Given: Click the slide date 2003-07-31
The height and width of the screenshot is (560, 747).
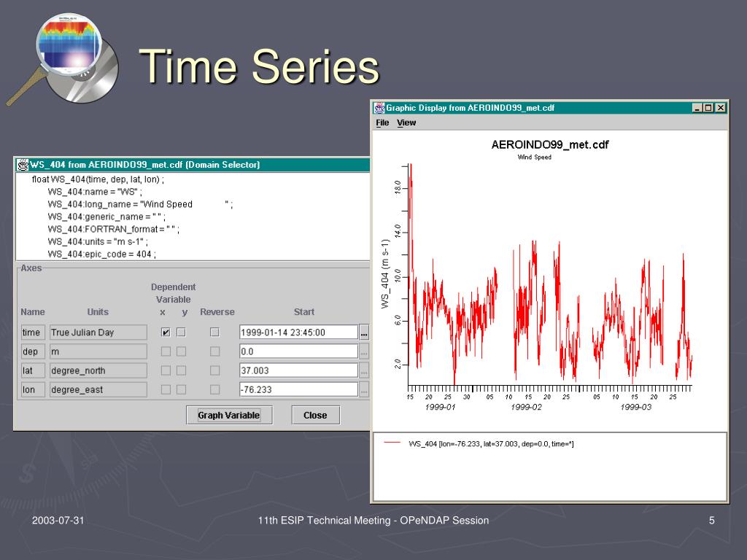Looking at the screenshot, I should pos(58,521).
